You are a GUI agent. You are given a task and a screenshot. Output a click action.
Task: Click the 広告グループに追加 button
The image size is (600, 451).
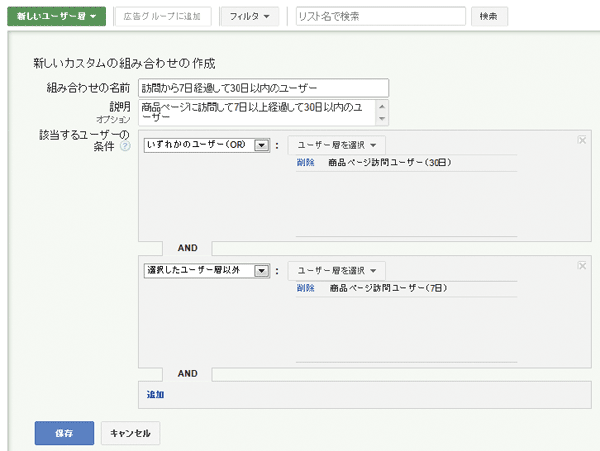pos(162,16)
